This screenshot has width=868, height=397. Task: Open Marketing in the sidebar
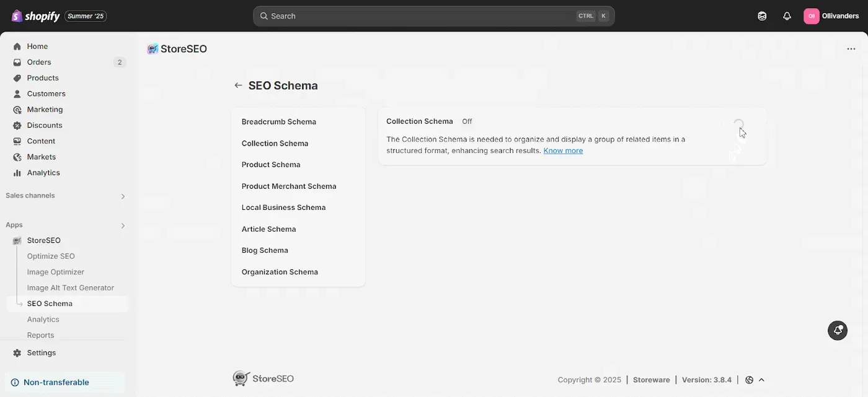coord(45,110)
